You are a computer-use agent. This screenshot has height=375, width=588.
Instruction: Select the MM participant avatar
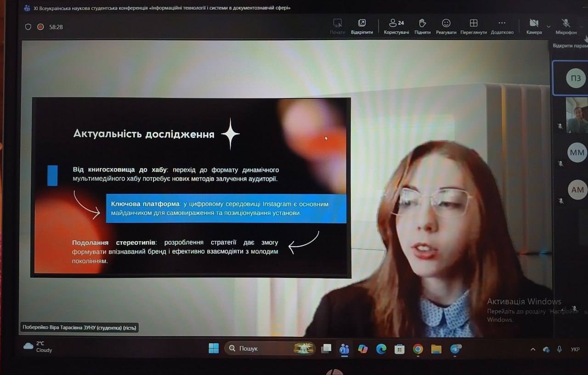tap(577, 153)
